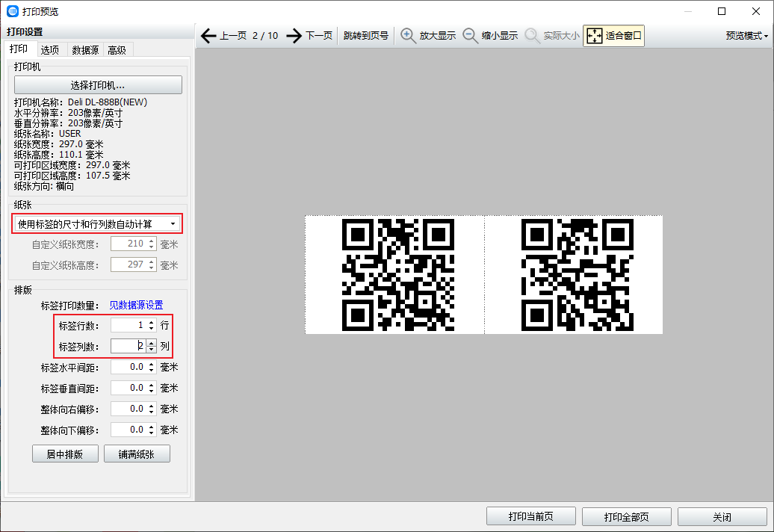Switch to the 打印 tab
Viewport: 774px width, 532px height.
19,49
